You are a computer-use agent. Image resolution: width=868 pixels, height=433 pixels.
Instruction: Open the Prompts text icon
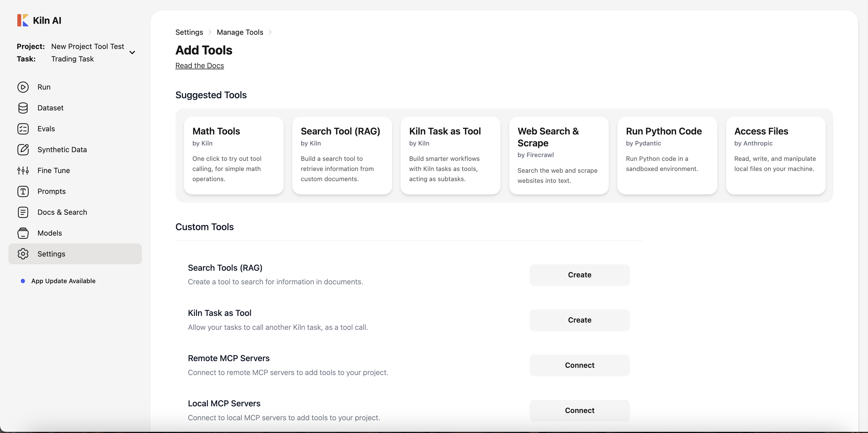pyautogui.click(x=23, y=192)
